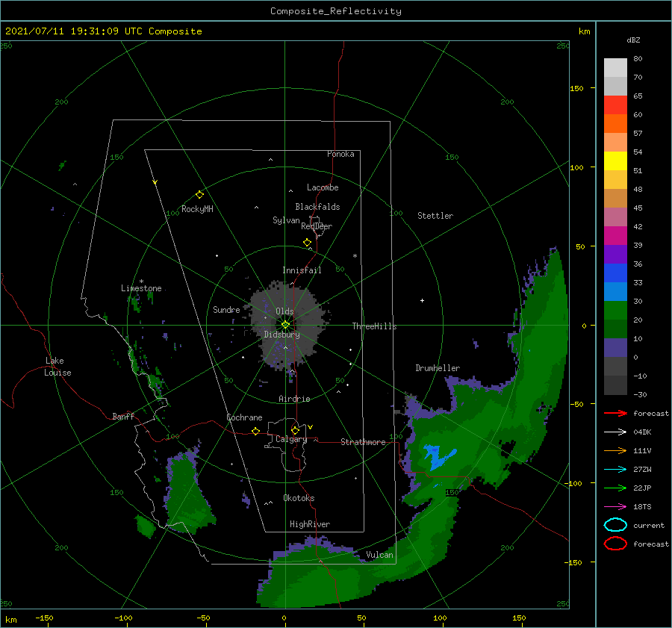The image size is (672, 628).
Task: Click the tan swatch between 48 and 45 dBZ
Action: (x=615, y=199)
